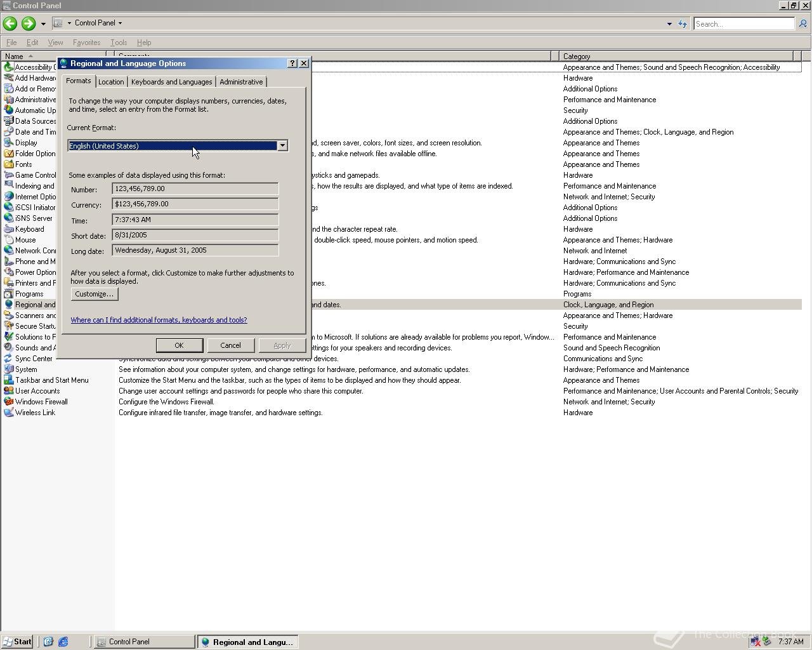Select the Number example field
Viewport: 812px width, 650px height.
tap(195, 189)
